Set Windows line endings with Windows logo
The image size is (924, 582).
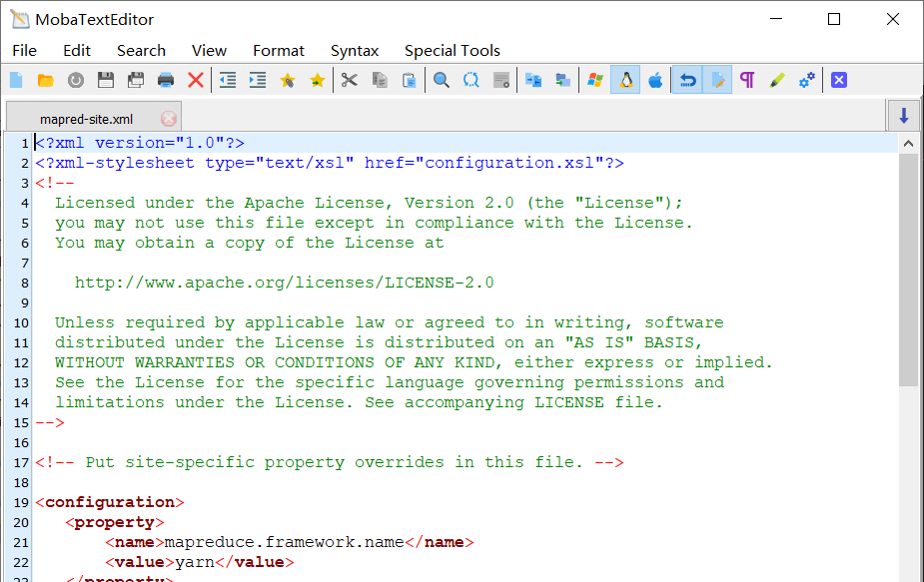[595, 80]
